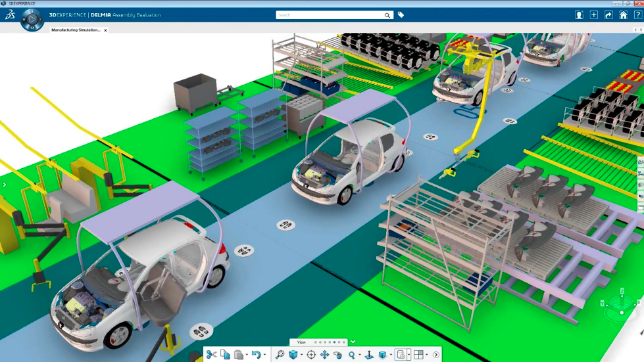Click the Cut scissors icon

point(211,355)
